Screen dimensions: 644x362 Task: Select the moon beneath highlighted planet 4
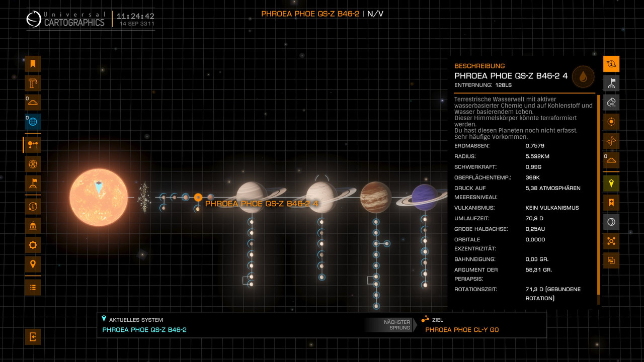pos(198,208)
